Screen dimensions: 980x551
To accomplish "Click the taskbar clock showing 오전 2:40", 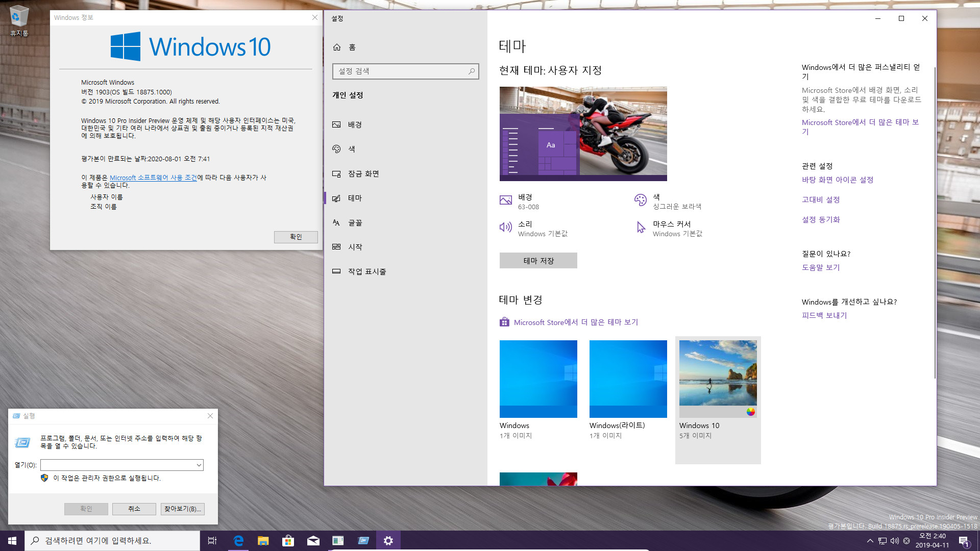I will tap(932, 541).
